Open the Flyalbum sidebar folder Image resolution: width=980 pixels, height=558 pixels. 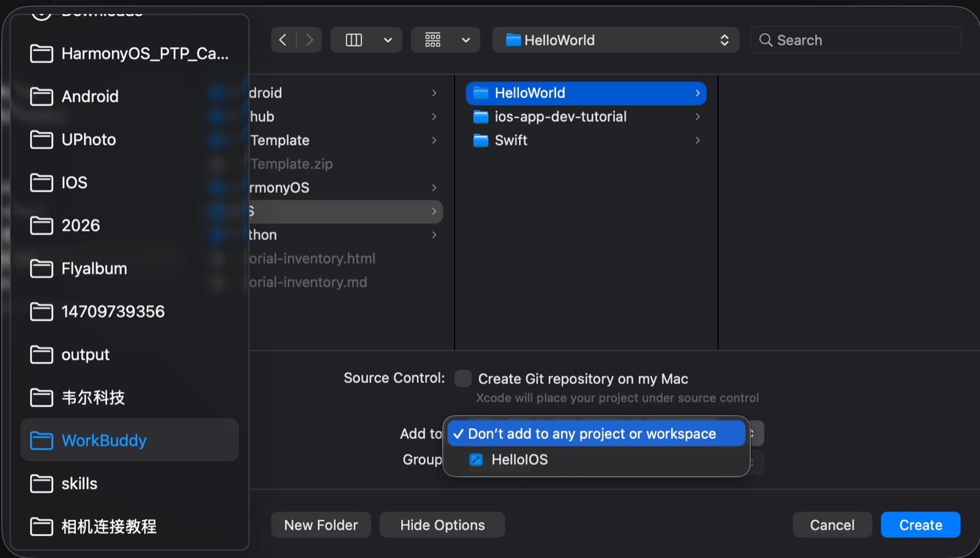click(129, 268)
